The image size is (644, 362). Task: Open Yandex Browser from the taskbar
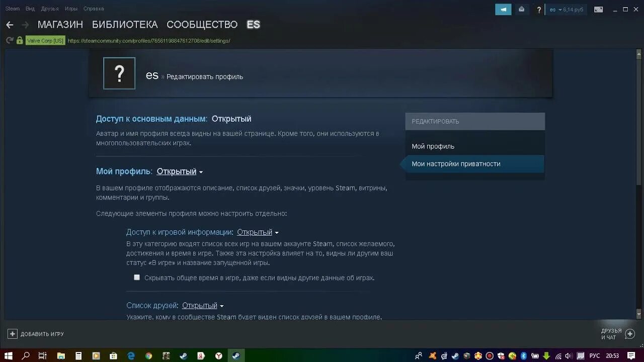pyautogui.click(x=219, y=355)
